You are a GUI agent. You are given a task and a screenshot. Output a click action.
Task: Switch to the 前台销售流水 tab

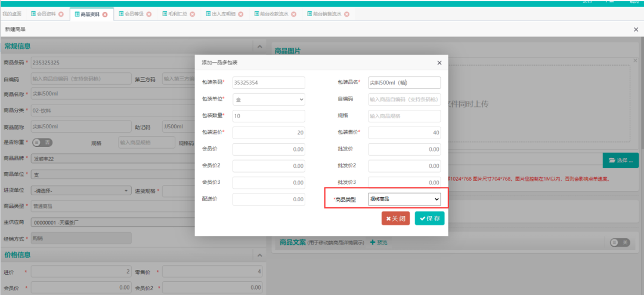(x=326, y=14)
